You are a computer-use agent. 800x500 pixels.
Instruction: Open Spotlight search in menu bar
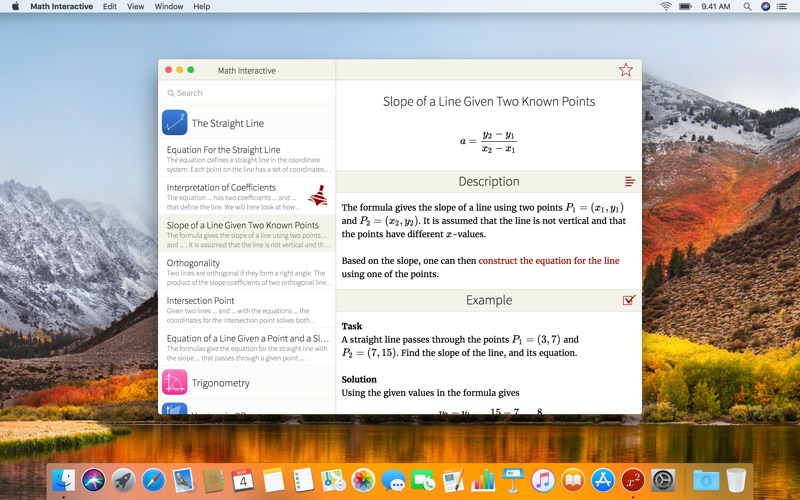point(747,6)
